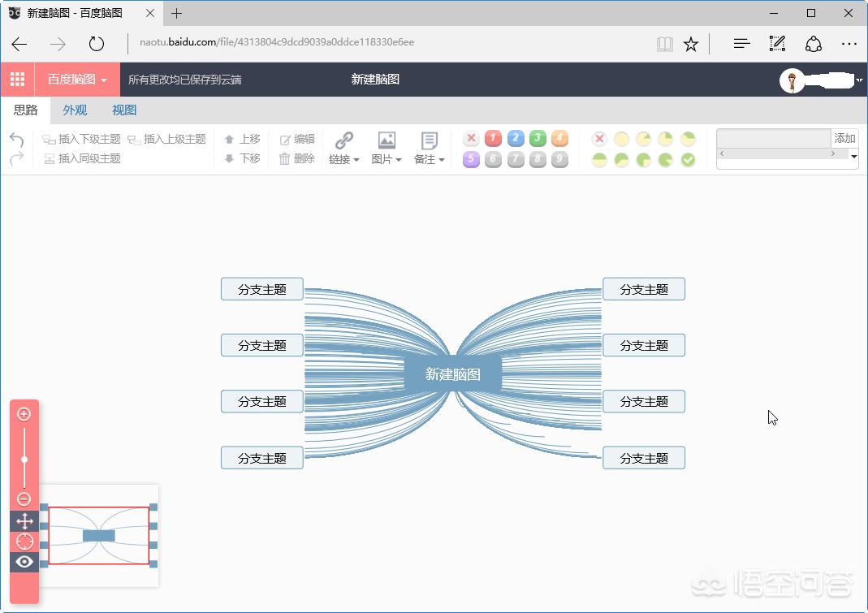Screen dimensions: 868x613
Task: Click the zoom out minus icon
Action: tap(24, 499)
